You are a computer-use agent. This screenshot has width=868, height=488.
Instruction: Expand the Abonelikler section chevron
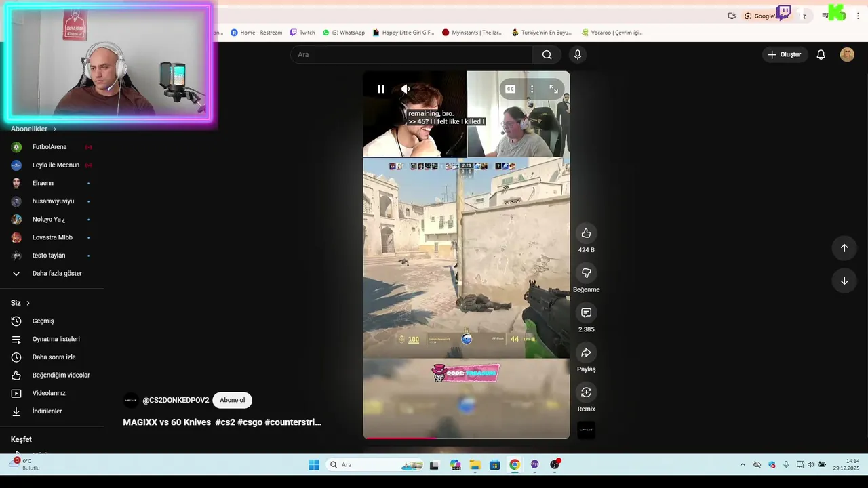(55, 129)
